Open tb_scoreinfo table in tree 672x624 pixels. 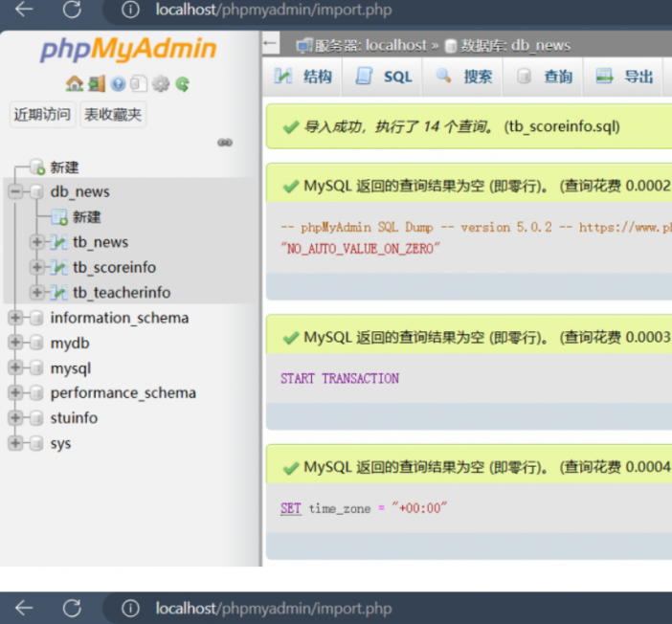(115, 267)
